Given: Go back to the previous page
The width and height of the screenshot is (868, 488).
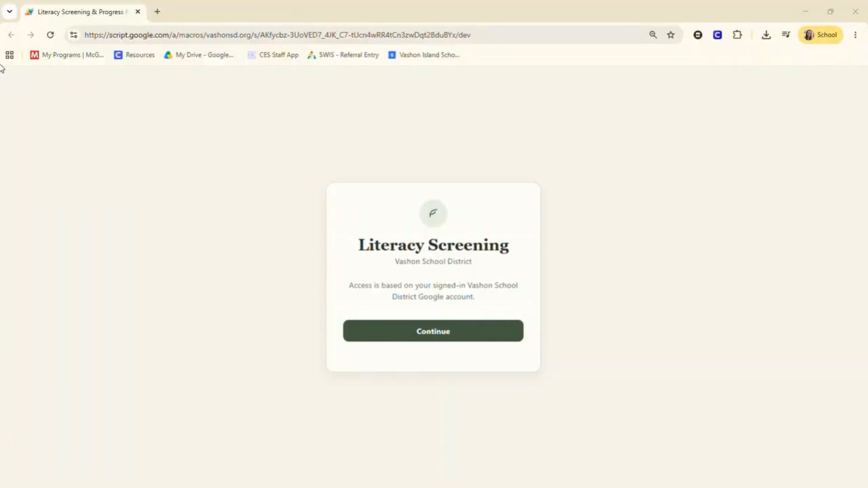Looking at the screenshot, I should click(11, 35).
